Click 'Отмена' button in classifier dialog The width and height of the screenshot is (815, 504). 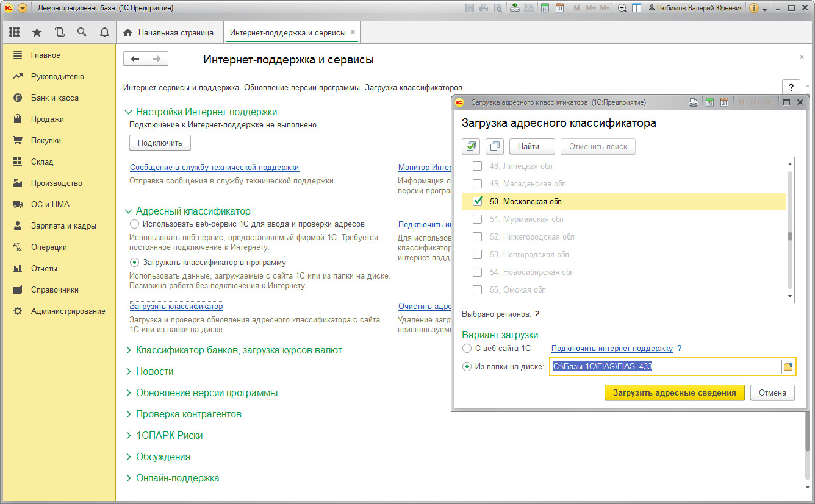tap(773, 393)
